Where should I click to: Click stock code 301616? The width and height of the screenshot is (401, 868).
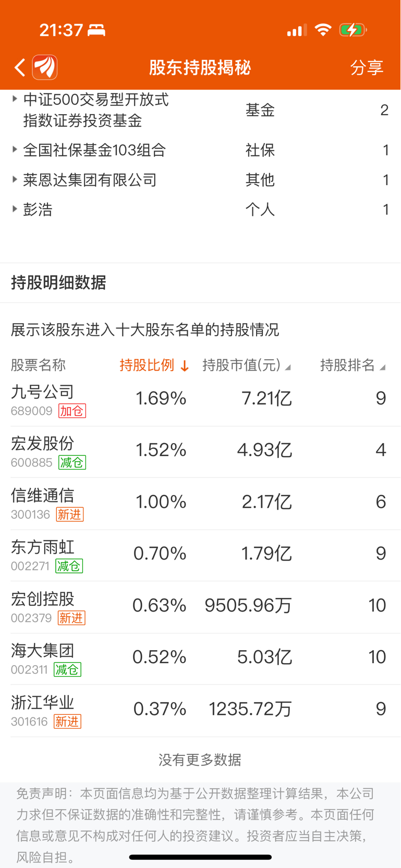(x=29, y=722)
